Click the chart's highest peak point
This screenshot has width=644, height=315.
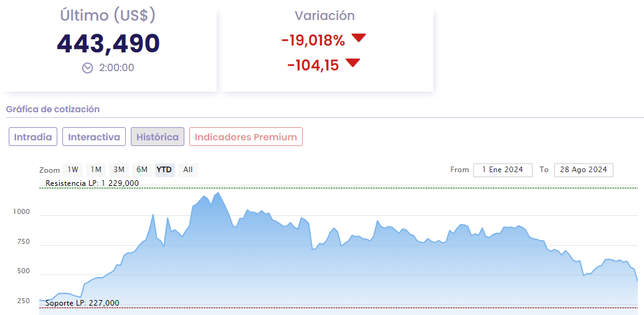click(218, 193)
